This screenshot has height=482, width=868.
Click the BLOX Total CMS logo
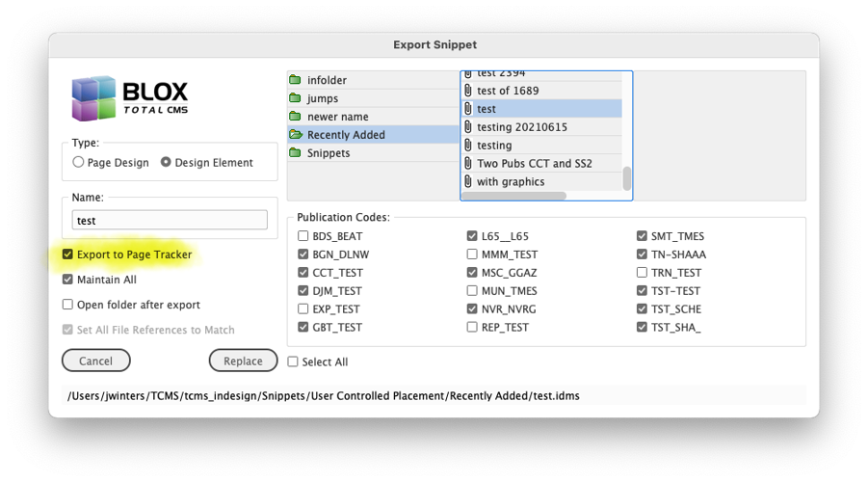[x=130, y=98]
